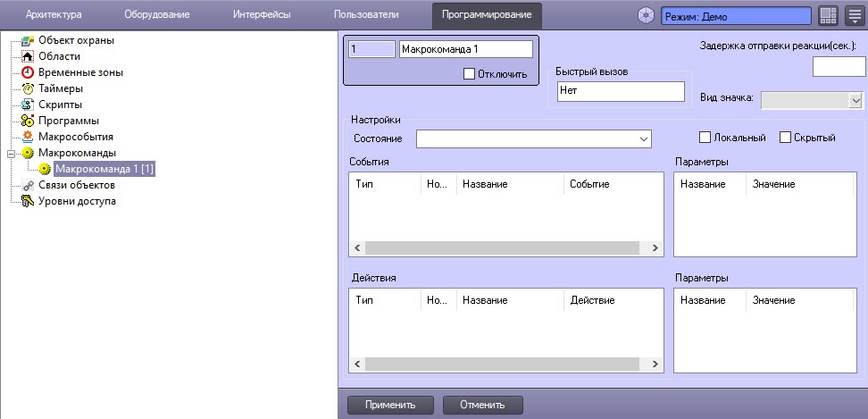868x419 pixels.
Task: Click the Уровни доступа key icon
Action: (x=28, y=201)
